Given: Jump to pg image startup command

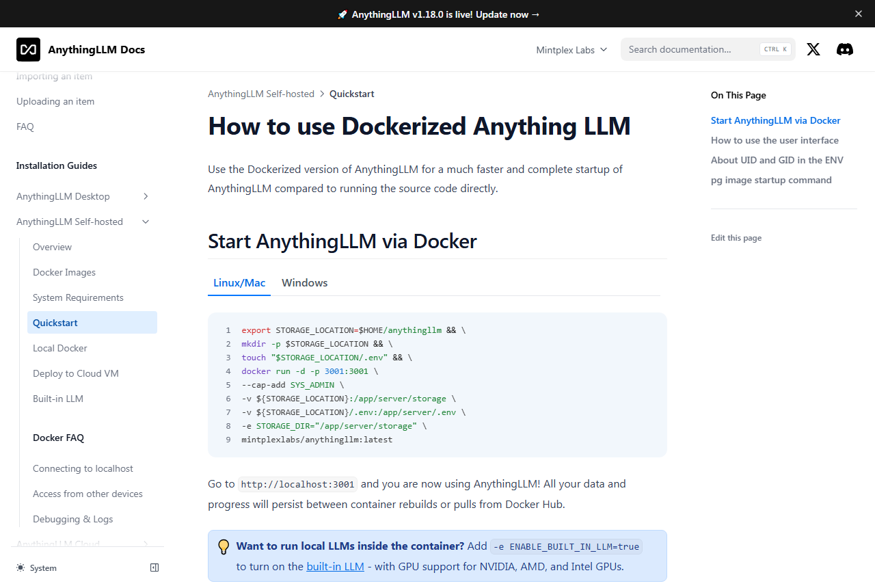Looking at the screenshot, I should point(771,180).
